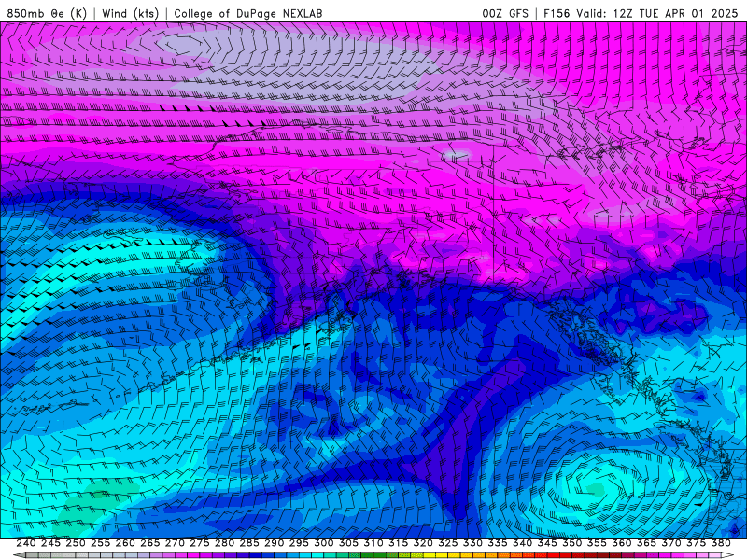Screen dimensions: 747x560
Task: Click the 345 label on the color scale
Action: (547, 543)
